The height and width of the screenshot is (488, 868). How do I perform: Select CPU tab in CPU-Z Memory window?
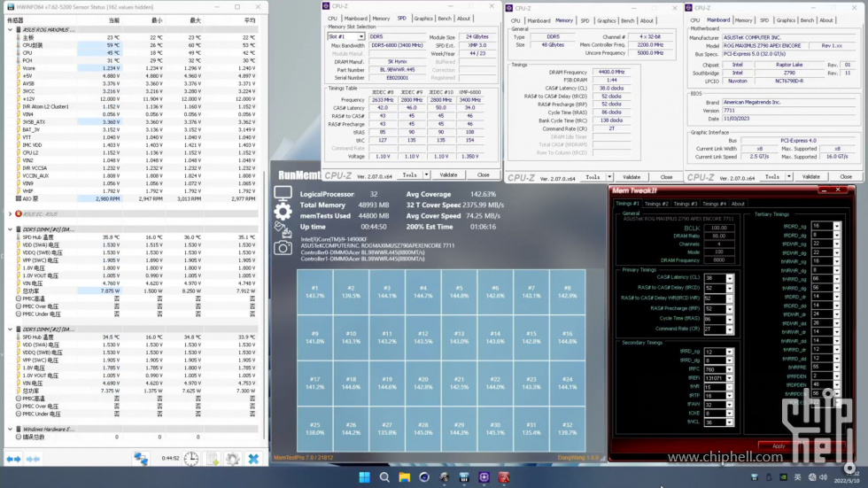tap(515, 20)
